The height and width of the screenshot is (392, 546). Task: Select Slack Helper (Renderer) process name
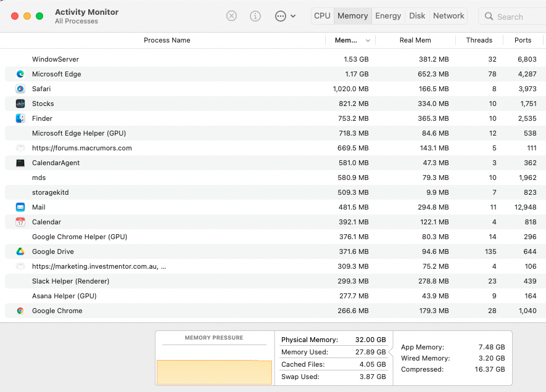(71, 281)
